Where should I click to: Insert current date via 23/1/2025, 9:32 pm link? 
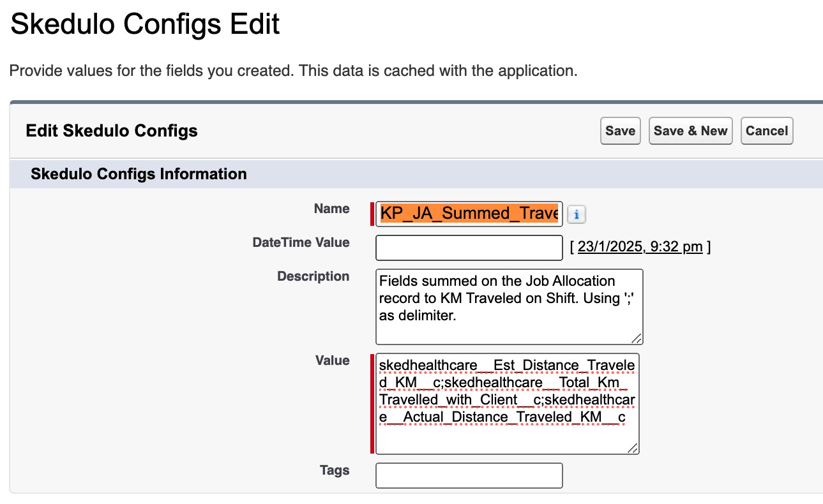[x=640, y=247]
